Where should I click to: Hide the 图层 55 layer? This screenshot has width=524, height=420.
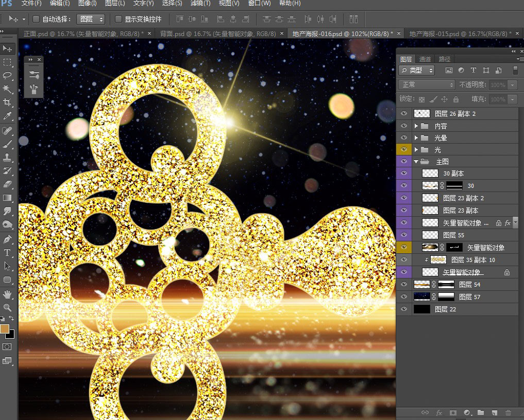point(404,235)
